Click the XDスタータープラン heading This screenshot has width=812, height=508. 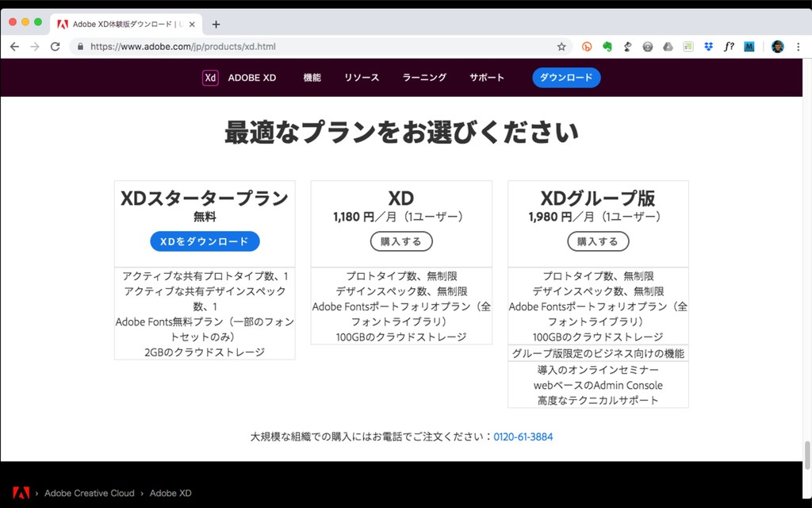point(205,198)
